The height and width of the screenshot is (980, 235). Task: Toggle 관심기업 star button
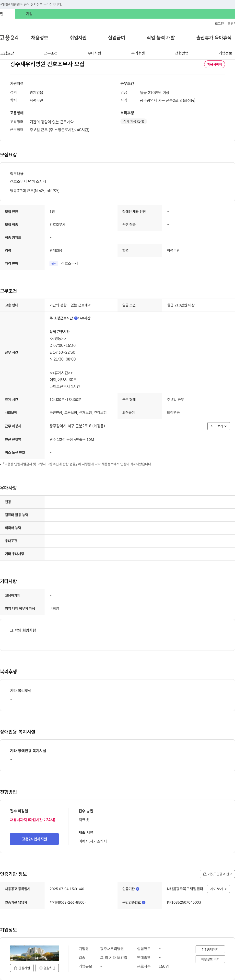point(22,968)
